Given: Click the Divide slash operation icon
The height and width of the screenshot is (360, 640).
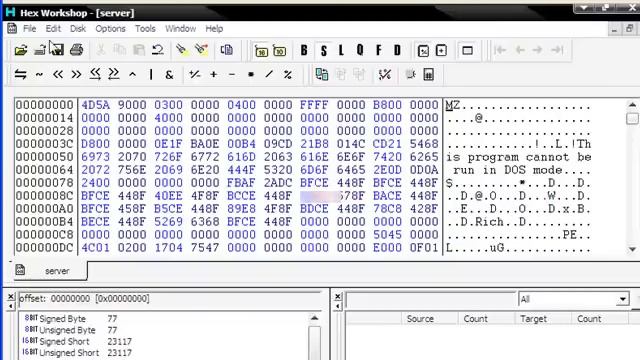Looking at the screenshot, I should (x=269, y=74).
